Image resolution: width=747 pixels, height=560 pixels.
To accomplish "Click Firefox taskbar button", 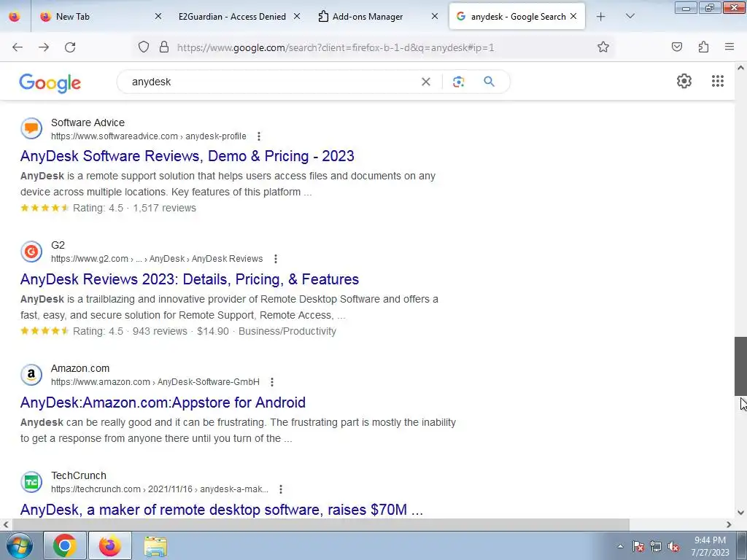I will 109,545.
